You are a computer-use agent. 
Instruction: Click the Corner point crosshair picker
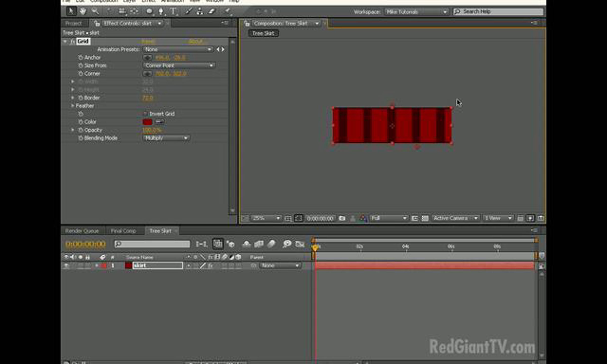pos(147,74)
